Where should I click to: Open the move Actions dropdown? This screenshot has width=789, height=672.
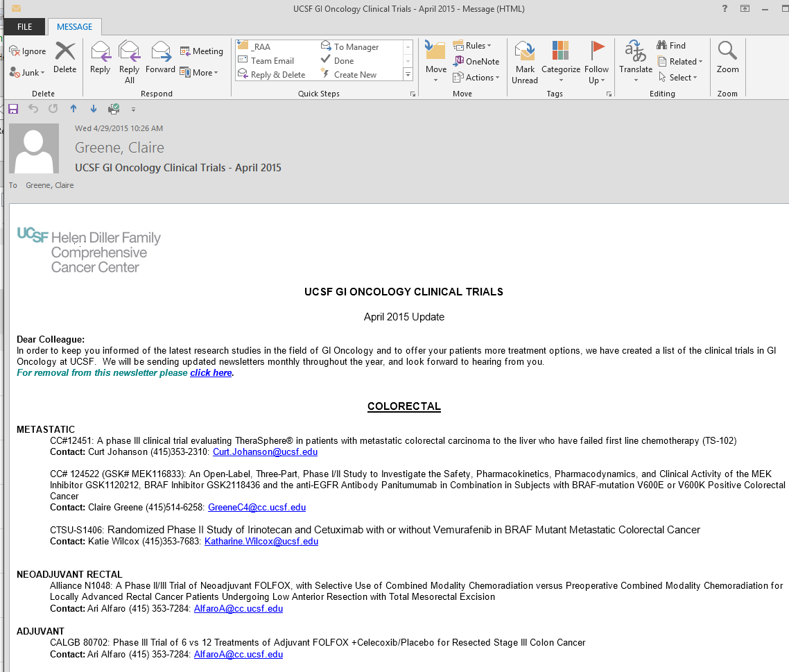[476, 78]
